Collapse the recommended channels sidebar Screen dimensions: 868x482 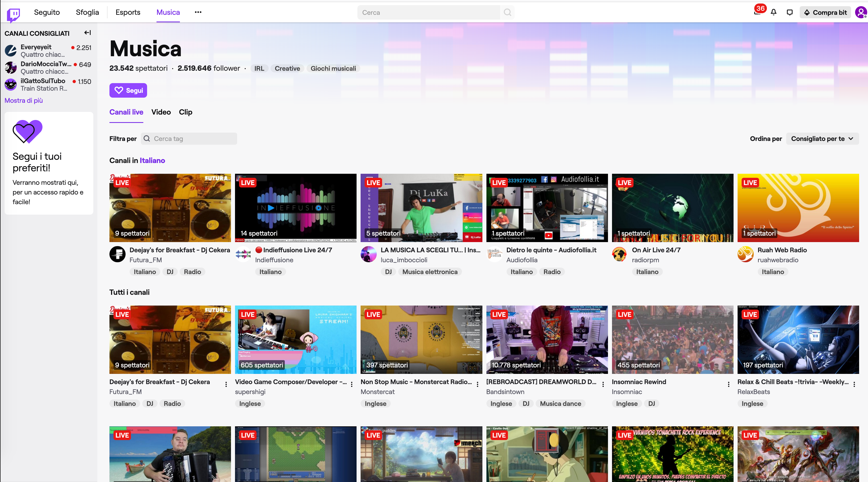pyautogui.click(x=88, y=33)
